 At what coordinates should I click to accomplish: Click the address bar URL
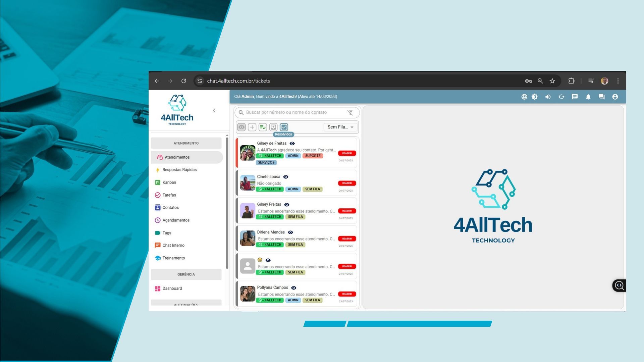238,81
